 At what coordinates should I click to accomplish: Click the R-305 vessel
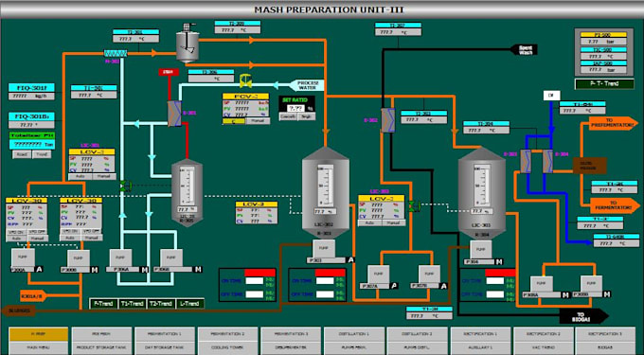[187, 192]
